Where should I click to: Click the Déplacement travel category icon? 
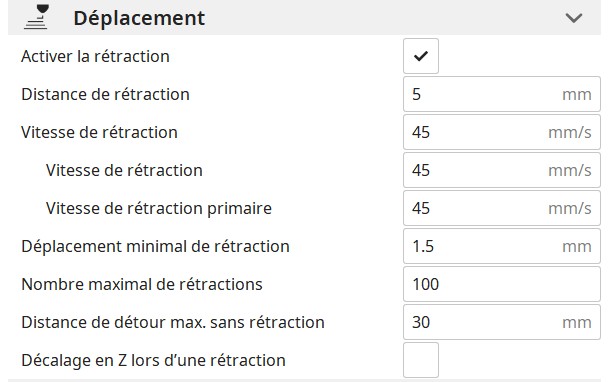click(36, 17)
